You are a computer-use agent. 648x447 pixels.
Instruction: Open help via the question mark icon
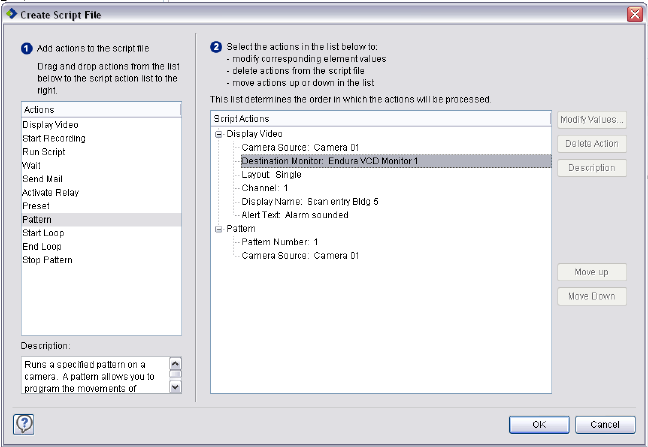(24, 424)
